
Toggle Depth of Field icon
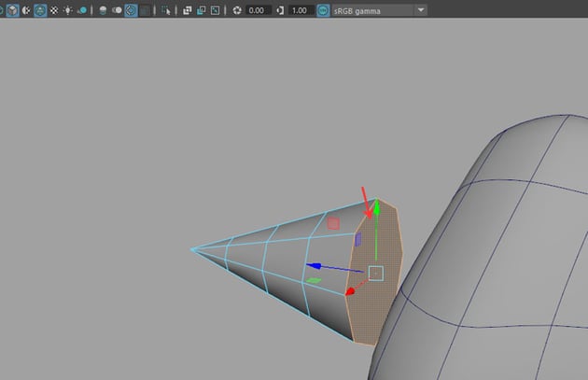click(x=145, y=10)
